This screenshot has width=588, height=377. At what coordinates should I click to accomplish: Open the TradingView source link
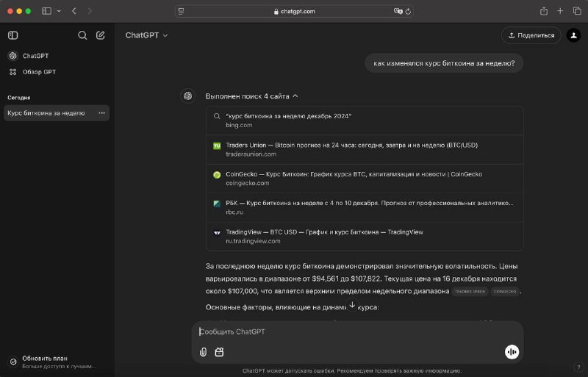pyautogui.click(x=365, y=237)
